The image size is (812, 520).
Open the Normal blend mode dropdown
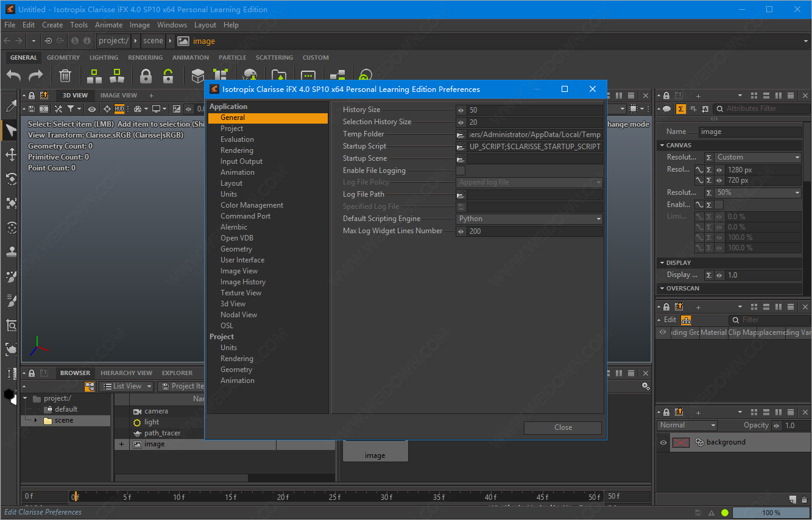[687, 426]
